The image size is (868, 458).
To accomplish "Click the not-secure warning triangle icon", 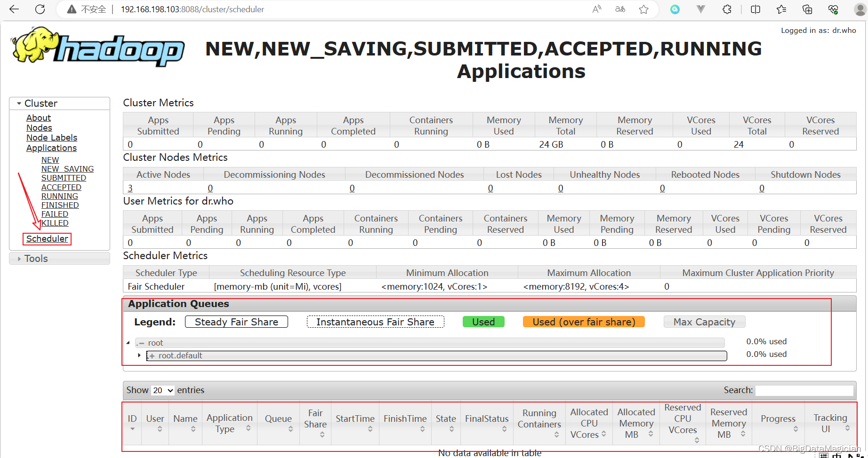I will click(x=72, y=9).
